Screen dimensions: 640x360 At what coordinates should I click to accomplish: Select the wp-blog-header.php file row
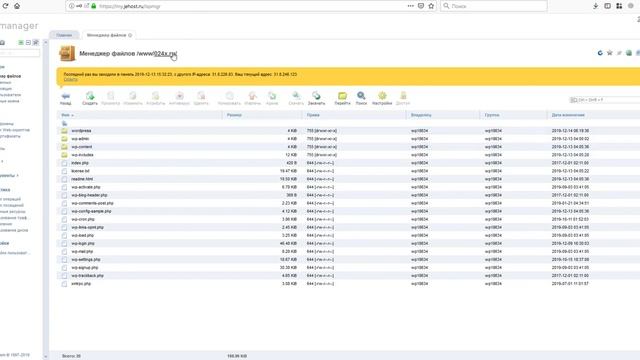click(x=349, y=195)
